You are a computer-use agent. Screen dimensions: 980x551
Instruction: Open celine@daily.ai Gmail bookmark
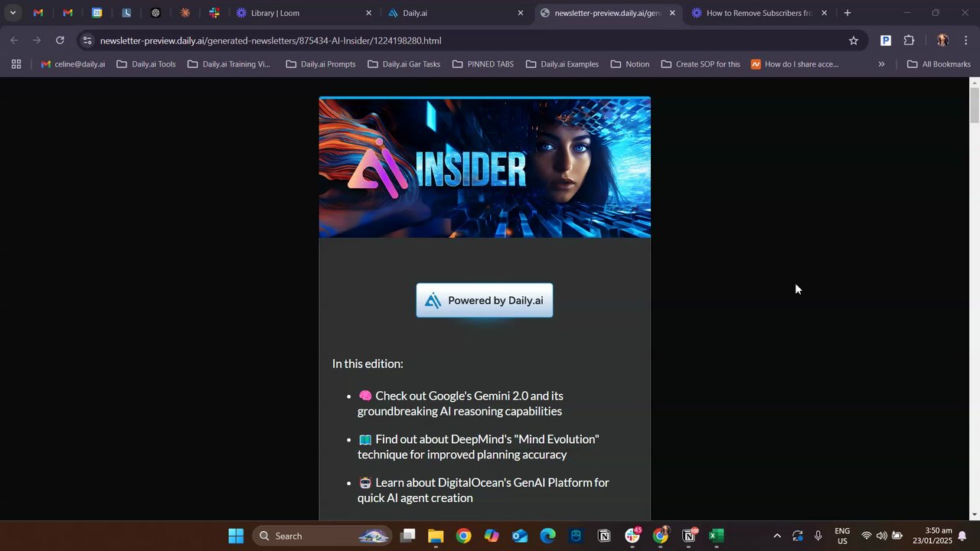(73, 64)
